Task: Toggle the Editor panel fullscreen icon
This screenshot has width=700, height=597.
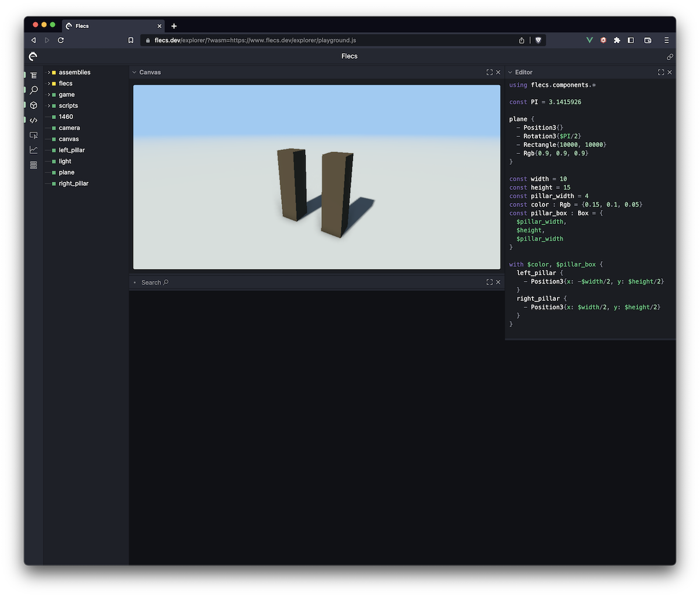Action: tap(660, 72)
